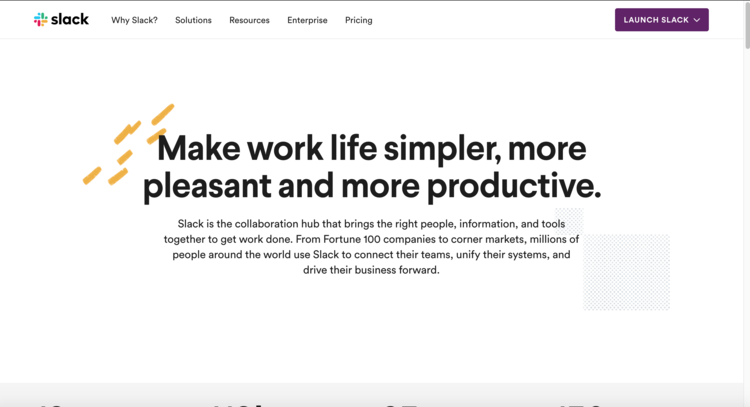The image size is (750, 407).
Task: Open the Why Slack? navigation menu
Action: point(134,20)
